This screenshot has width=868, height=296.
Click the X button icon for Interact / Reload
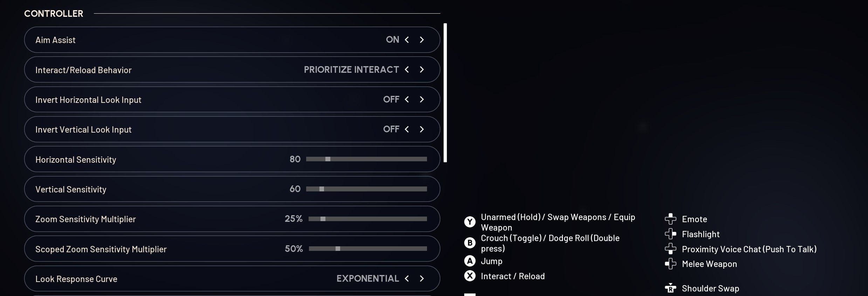click(469, 276)
